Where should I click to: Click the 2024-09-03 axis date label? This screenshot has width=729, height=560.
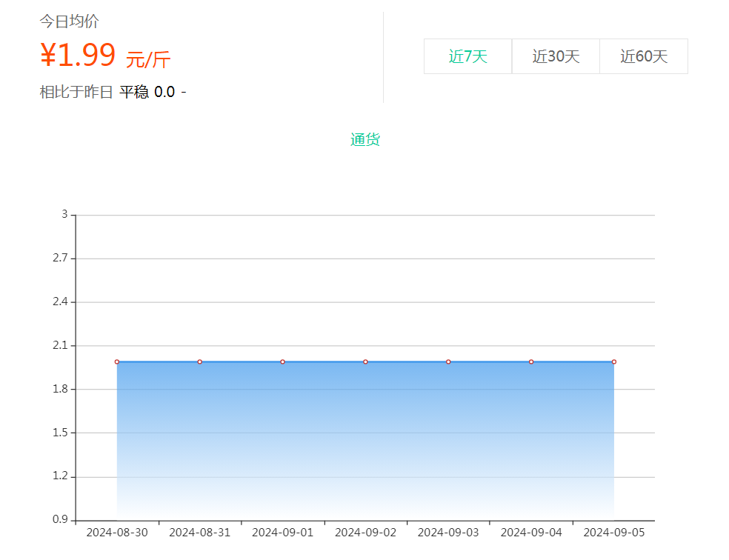click(x=448, y=533)
